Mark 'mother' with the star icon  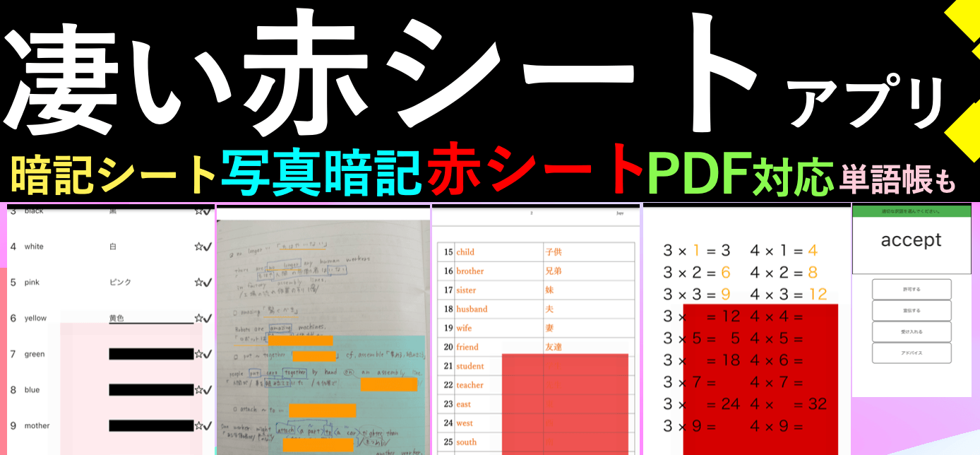point(198,426)
